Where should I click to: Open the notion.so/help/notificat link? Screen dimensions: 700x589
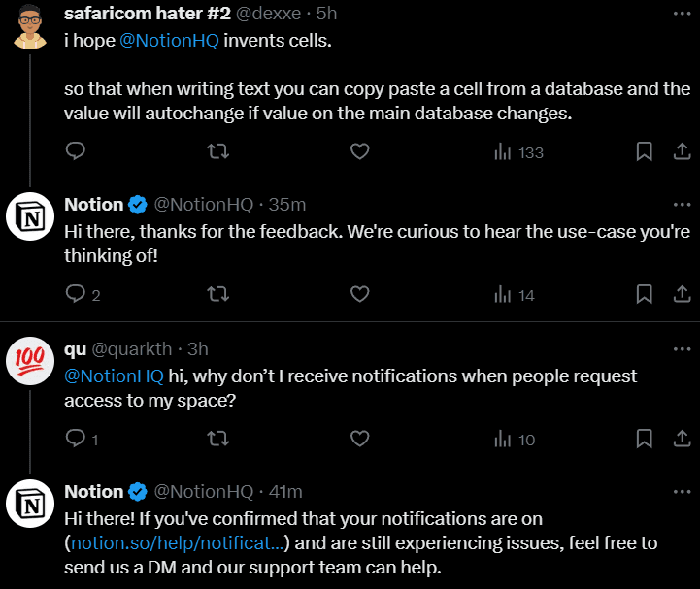coord(182,543)
